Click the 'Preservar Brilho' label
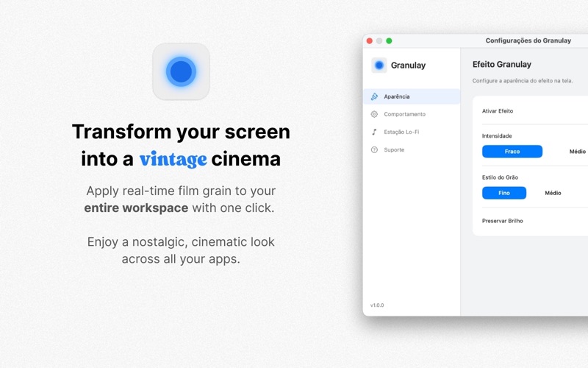Image resolution: width=588 pixels, height=368 pixels. [502, 221]
